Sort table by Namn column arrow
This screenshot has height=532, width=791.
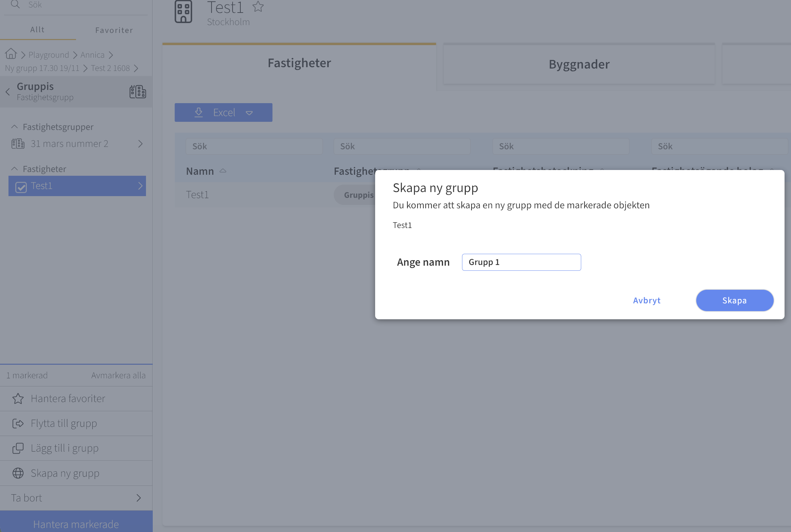coord(223,171)
